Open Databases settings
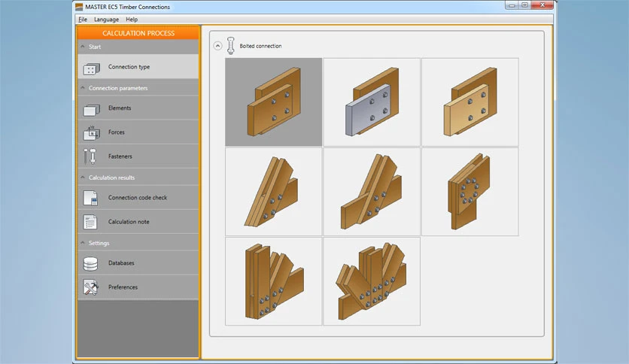The image size is (629, 364). [x=138, y=263]
